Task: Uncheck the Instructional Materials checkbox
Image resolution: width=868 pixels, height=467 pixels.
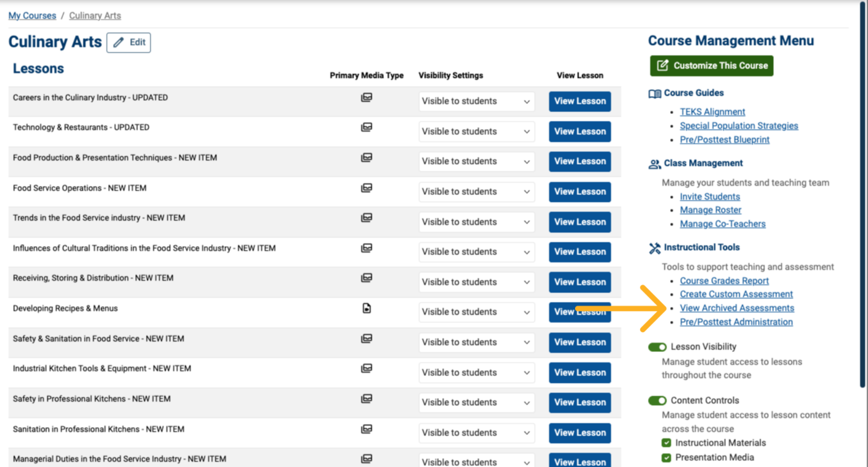Action: [666, 443]
